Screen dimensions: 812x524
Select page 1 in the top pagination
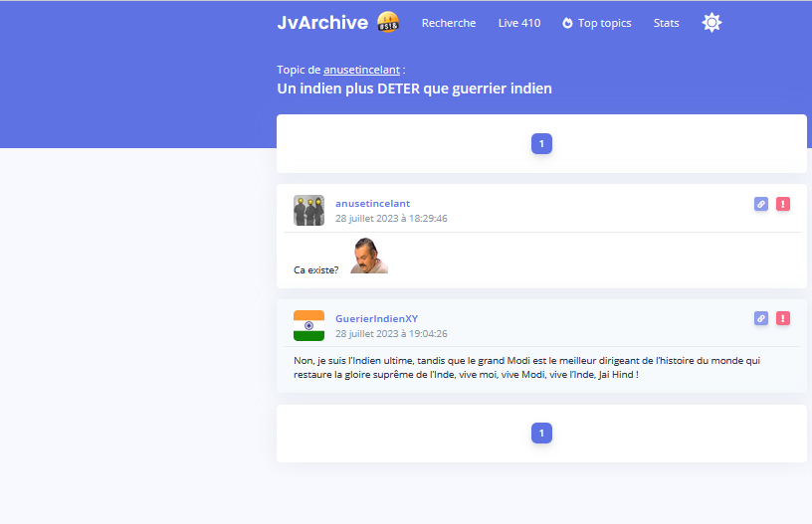[541, 144]
